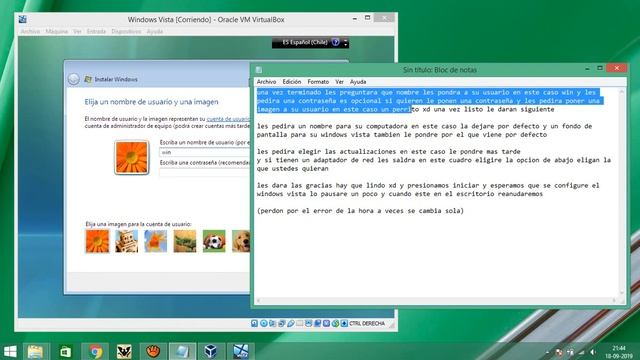
Task: Click the system tray network signal icon
Action: (581, 352)
